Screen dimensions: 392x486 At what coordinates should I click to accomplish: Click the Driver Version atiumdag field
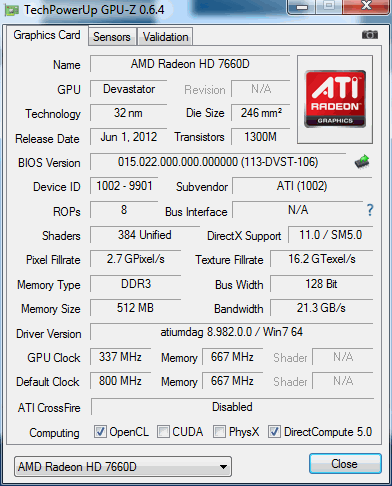(x=232, y=332)
